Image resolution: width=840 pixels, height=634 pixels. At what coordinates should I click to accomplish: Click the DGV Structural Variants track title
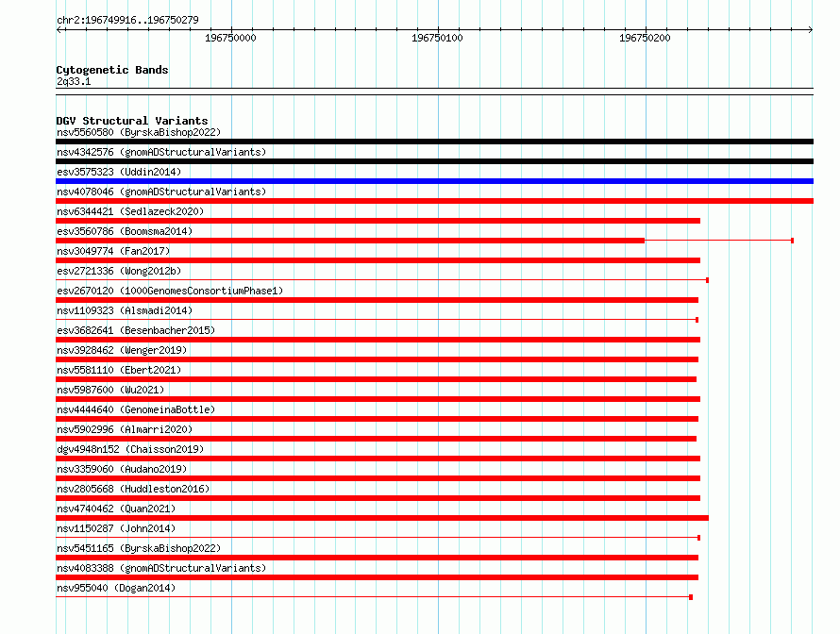(x=132, y=121)
